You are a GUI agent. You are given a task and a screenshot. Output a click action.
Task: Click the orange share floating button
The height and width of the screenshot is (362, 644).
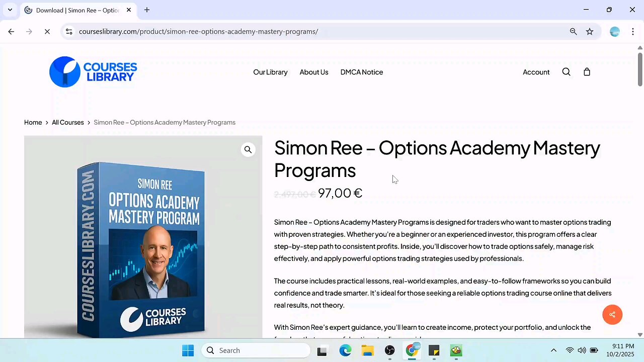click(612, 315)
